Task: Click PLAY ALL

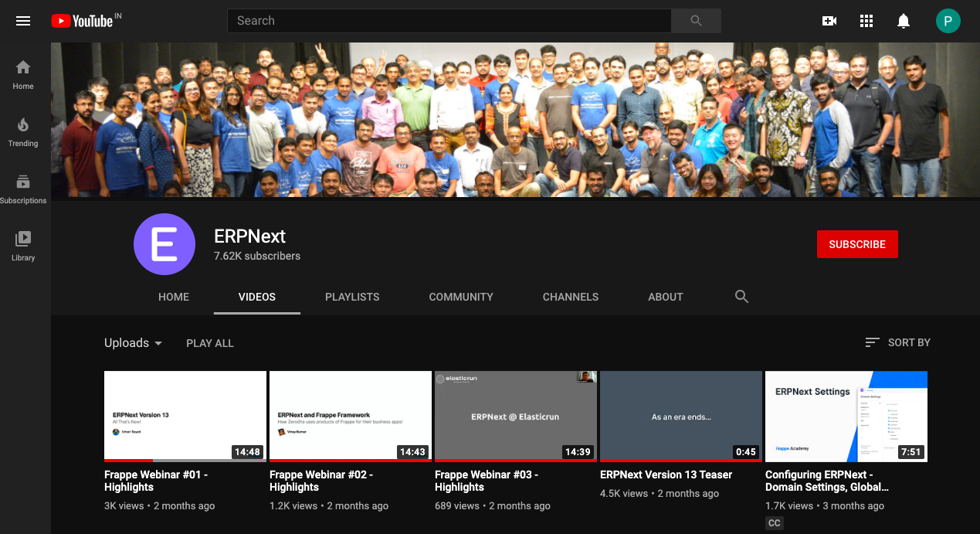Action: [x=210, y=343]
